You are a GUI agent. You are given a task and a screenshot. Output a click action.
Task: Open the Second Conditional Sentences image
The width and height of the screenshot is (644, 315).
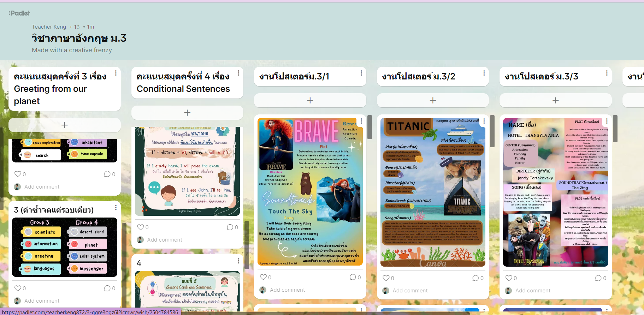tap(187, 291)
